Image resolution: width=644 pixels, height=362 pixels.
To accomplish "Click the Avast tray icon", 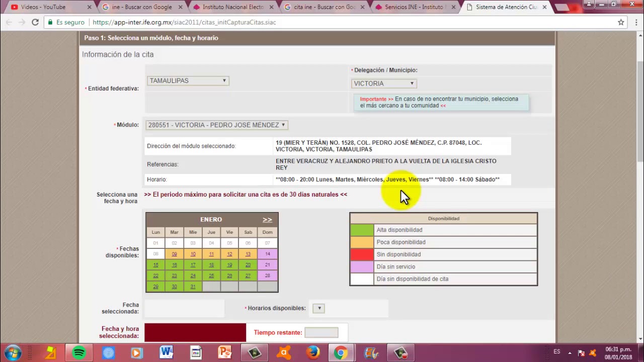I will pyautogui.click(x=592, y=352).
